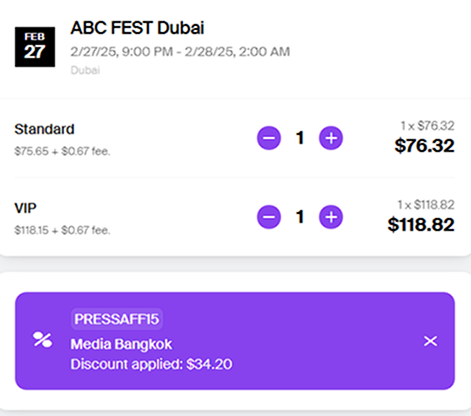Viewport: 471px width, 416px height.
Task: Click the Dubai location label
Action: [x=85, y=70]
